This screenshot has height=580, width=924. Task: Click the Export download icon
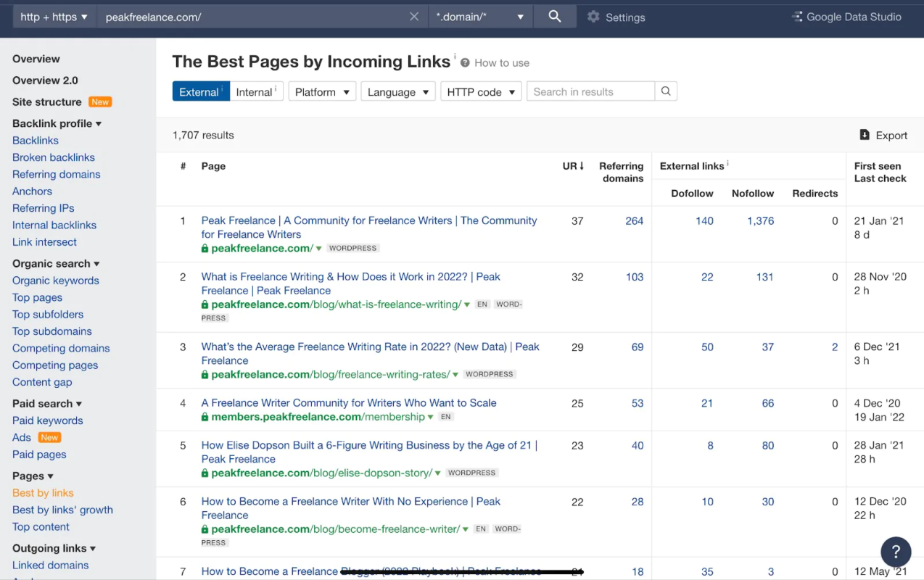865,135
